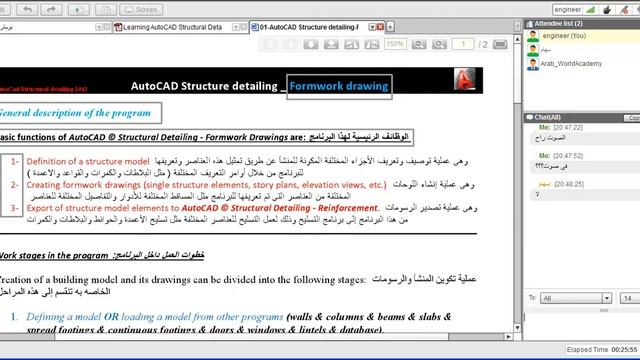Close the 01-AutoCAD Structure detailing tab
This screenshot has width=640, height=360.
[380, 27]
